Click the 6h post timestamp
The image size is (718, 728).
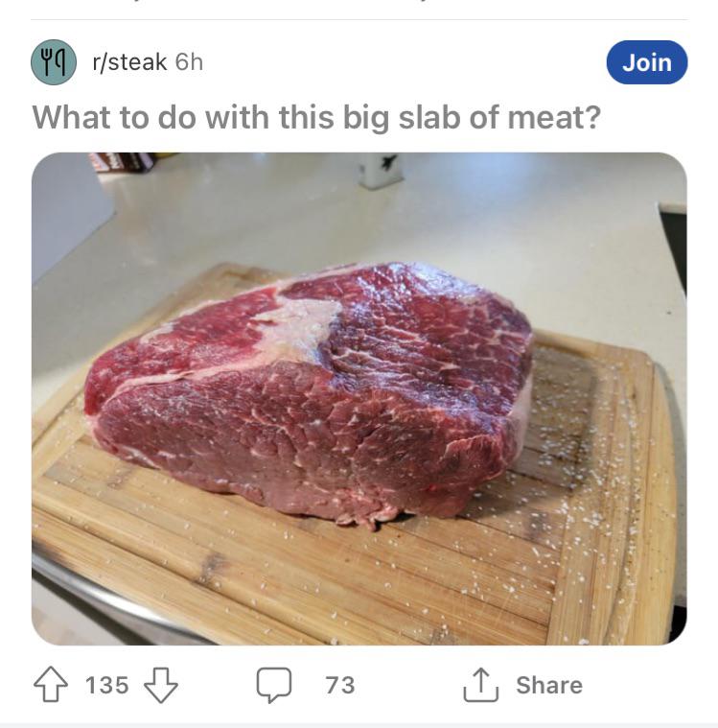click(x=189, y=62)
